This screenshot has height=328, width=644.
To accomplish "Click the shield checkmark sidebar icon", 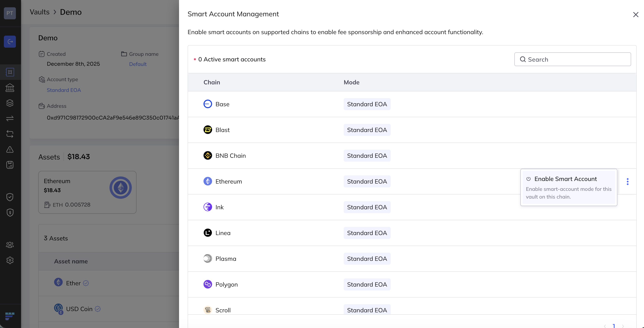I will tap(10, 197).
